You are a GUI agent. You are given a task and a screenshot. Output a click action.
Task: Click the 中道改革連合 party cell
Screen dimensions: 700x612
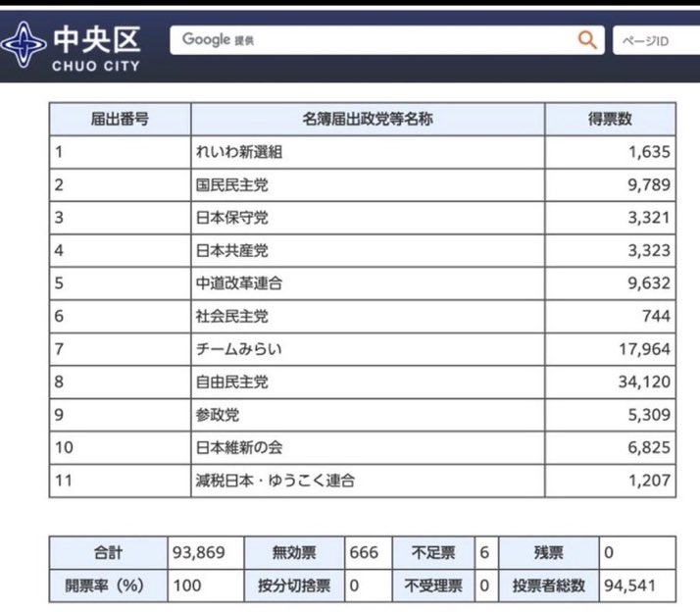point(240,283)
